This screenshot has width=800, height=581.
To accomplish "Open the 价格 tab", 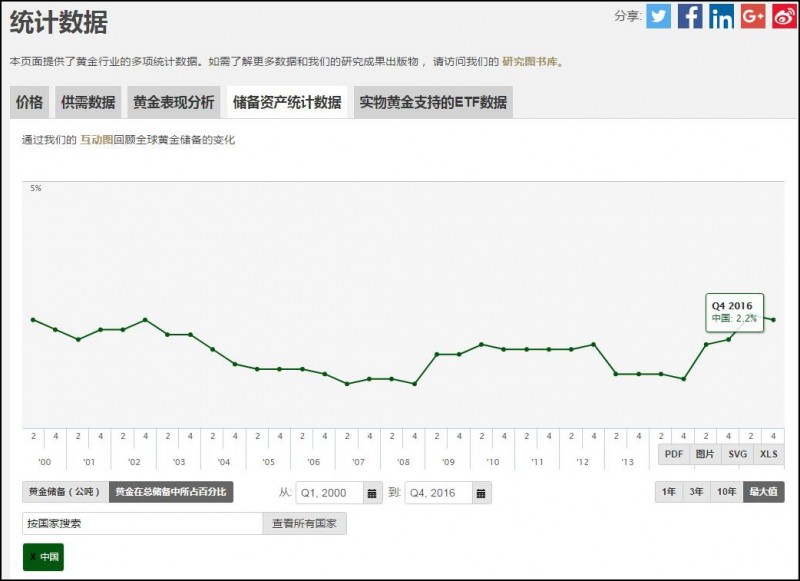I will tap(30, 102).
